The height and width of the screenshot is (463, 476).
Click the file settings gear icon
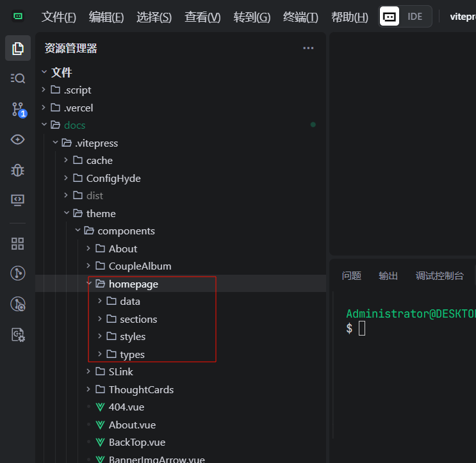[x=18, y=334]
